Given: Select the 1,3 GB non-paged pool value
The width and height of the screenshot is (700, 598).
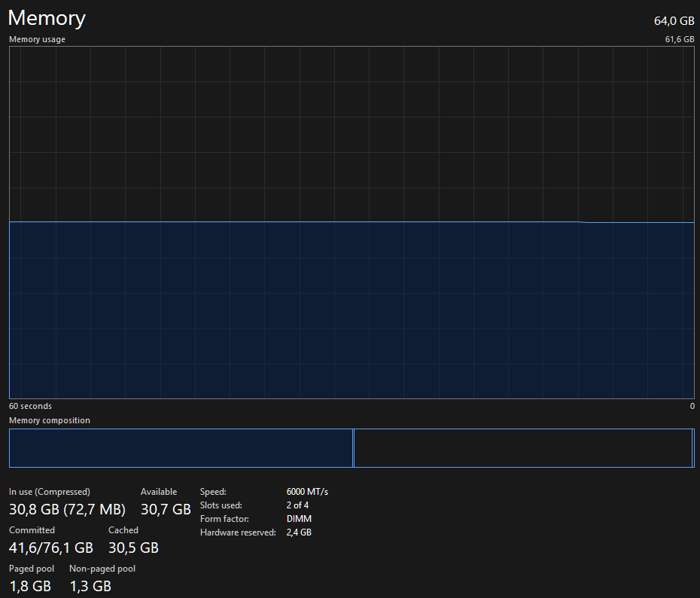Looking at the screenshot, I should pos(90,586).
